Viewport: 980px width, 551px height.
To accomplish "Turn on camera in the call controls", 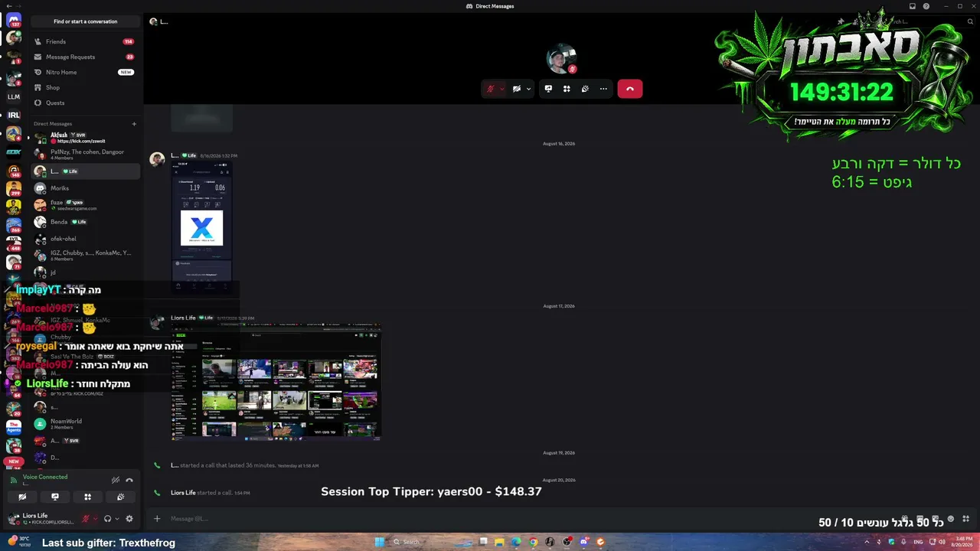I will click(x=517, y=89).
